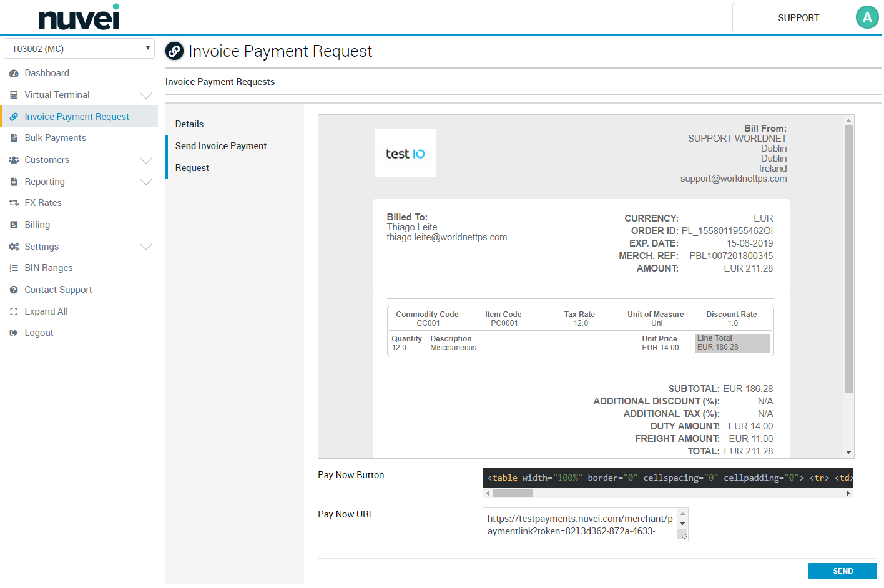Click the Dashboard gauge icon
This screenshot has width=884, height=588.
pos(14,74)
